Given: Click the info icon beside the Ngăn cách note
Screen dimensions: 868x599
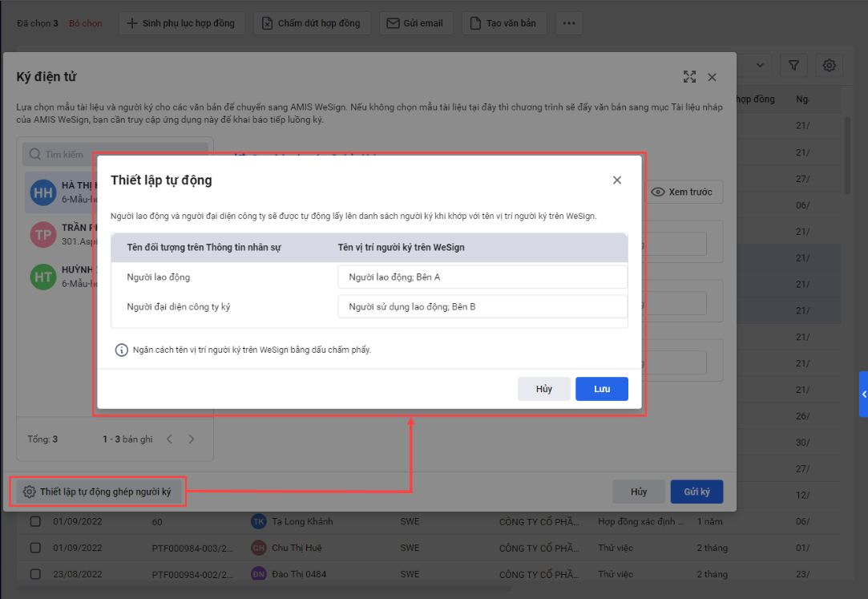Looking at the screenshot, I should click(x=121, y=350).
